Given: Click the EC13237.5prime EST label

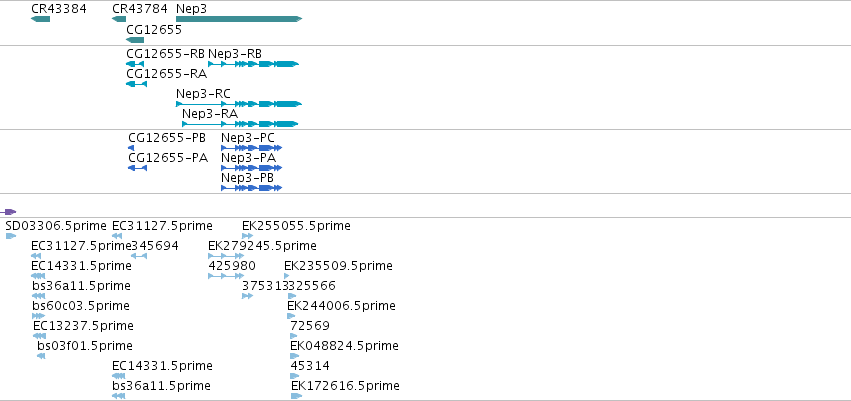Looking at the screenshot, I should point(83,326).
